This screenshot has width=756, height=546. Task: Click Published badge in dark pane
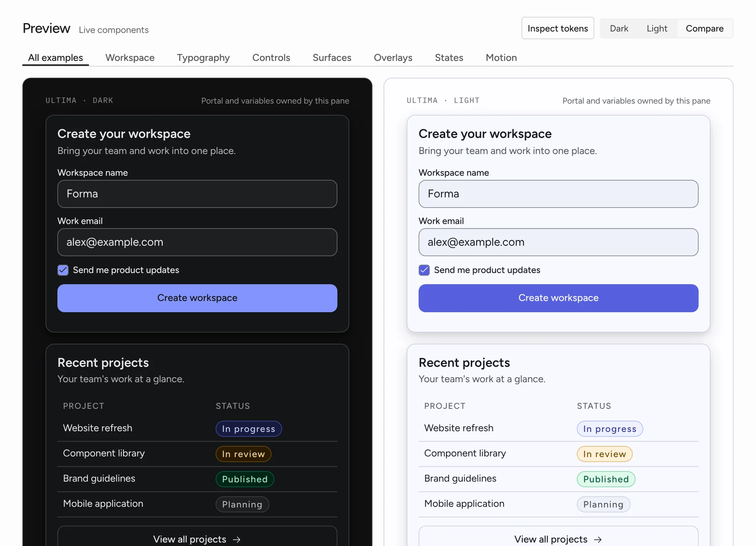(x=245, y=479)
